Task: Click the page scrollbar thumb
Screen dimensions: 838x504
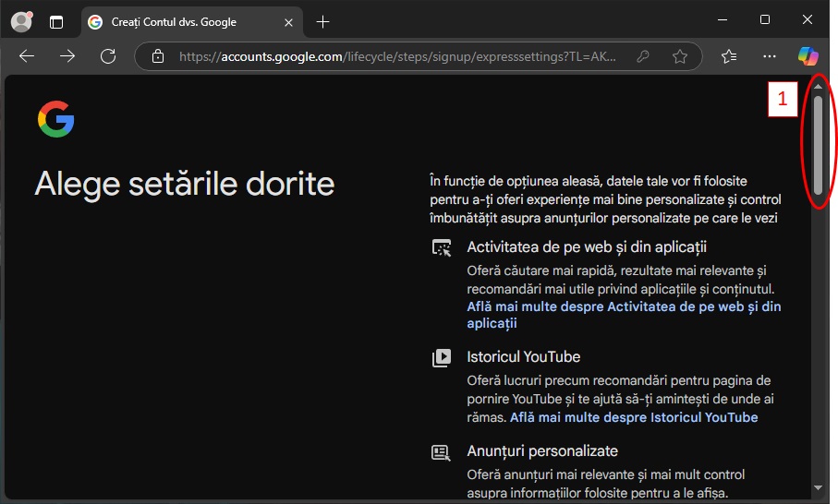Action: (818, 143)
